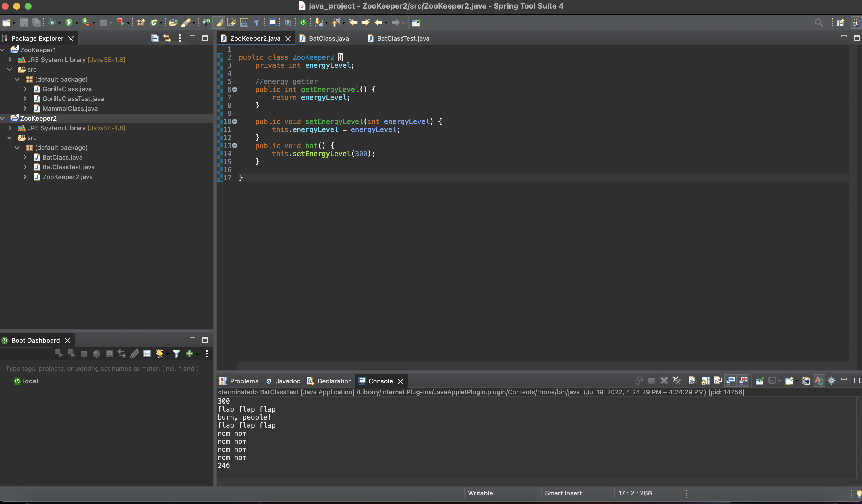The image size is (862, 504).
Task: Click Collapse All in Package Explorer
Action: click(154, 38)
